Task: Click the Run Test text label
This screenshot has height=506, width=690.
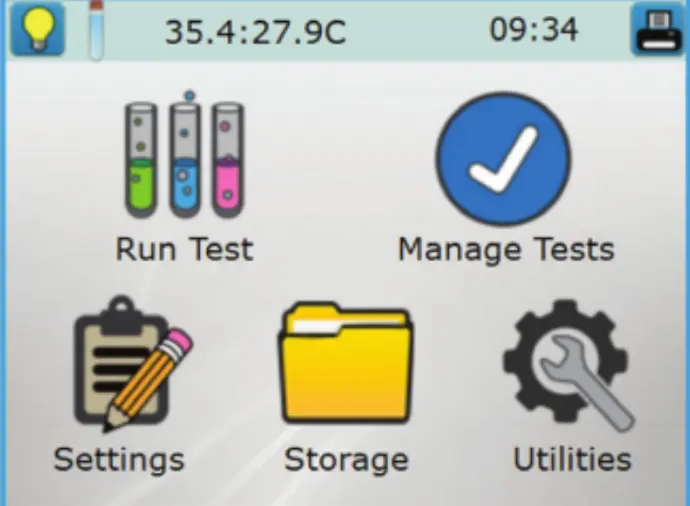Action: pyautogui.click(x=184, y=249)
